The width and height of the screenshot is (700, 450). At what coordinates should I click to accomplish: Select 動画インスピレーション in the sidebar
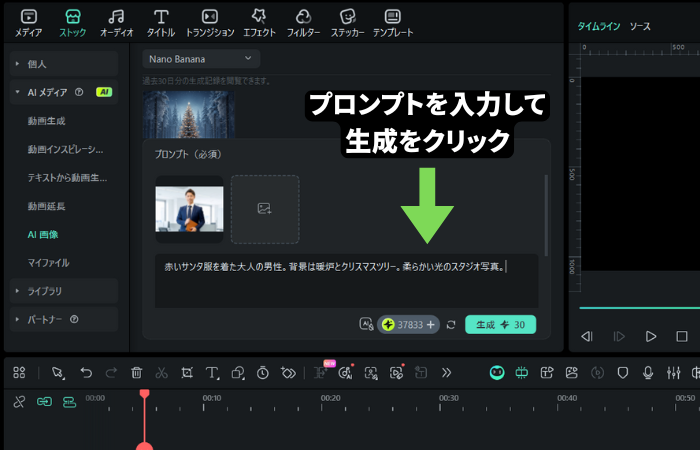[65, 149]
